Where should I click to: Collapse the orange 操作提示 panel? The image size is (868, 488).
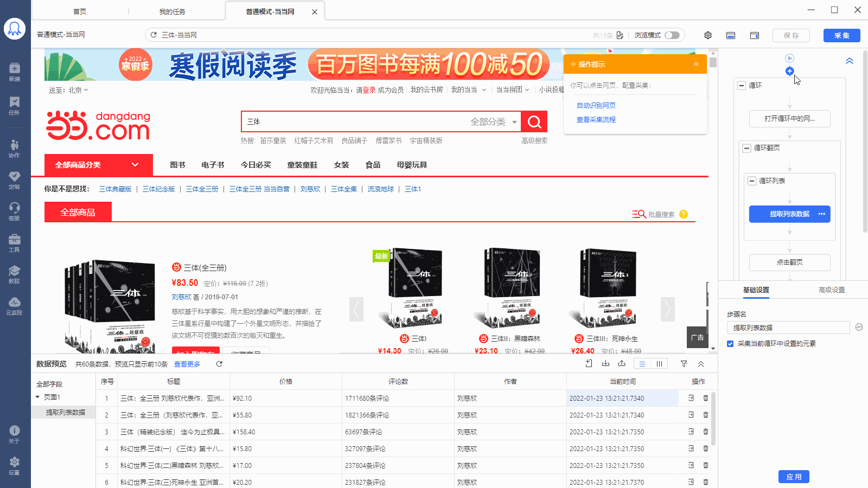pyautogui.click(x=696, y=64)
